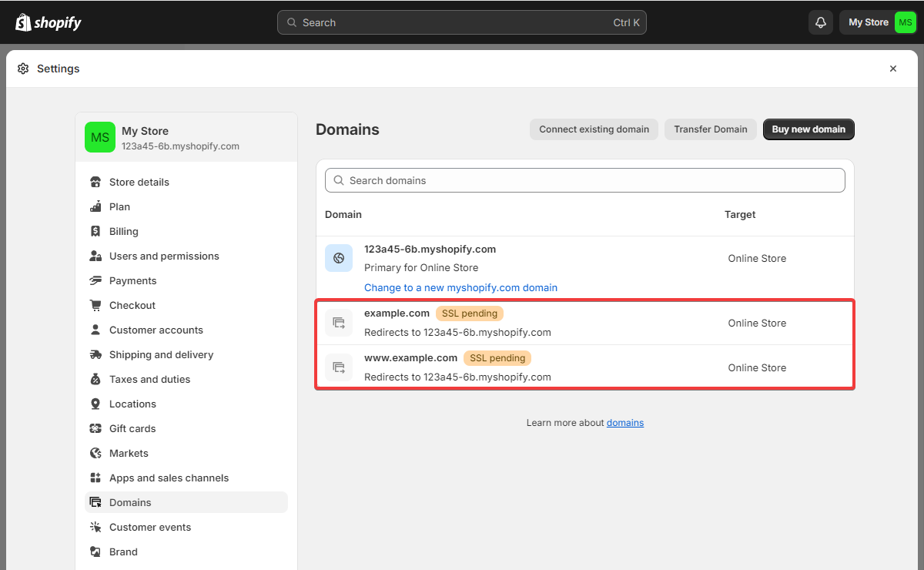Open Store details settings
The height and width of the screenshot is (570, 924).
(139, 182)
